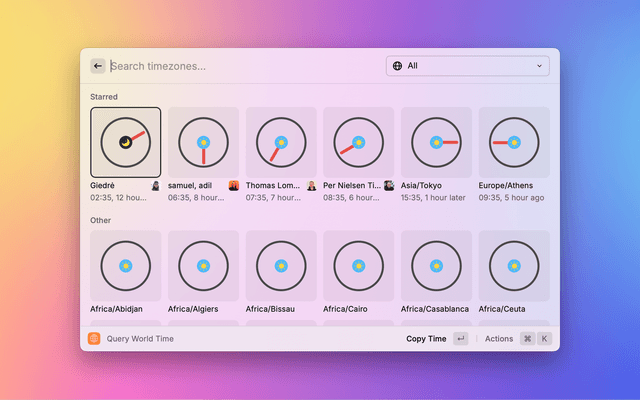This screenshot has height=400, width=640.
Task: Open the Thomas Lom... timezone clock
Action: (x=281, y=142)
